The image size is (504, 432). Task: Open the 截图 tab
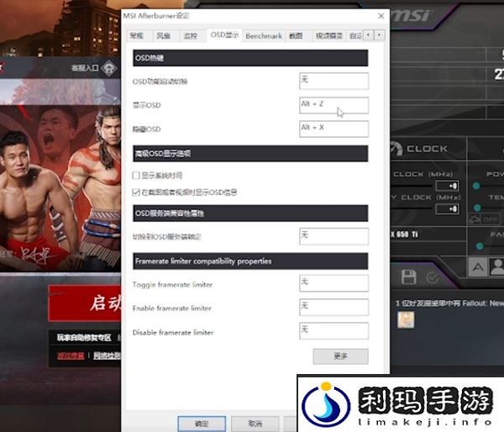pos(296,35)
